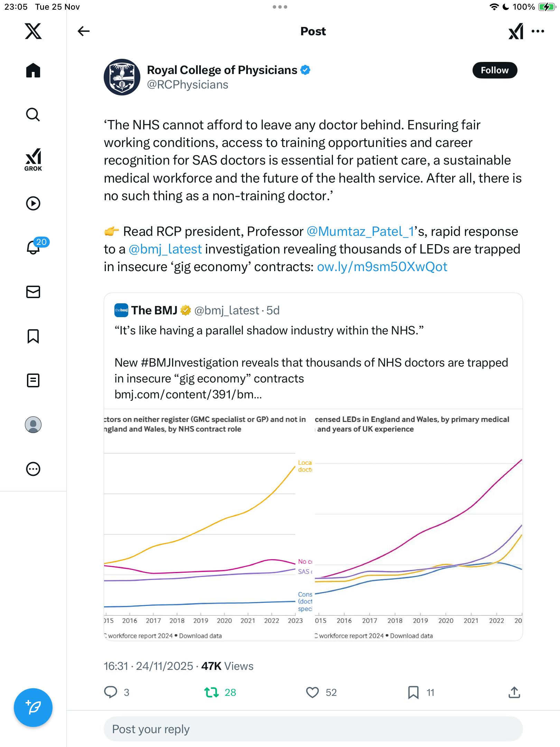Expand the More circle menu in sidebar

[33, 469]
